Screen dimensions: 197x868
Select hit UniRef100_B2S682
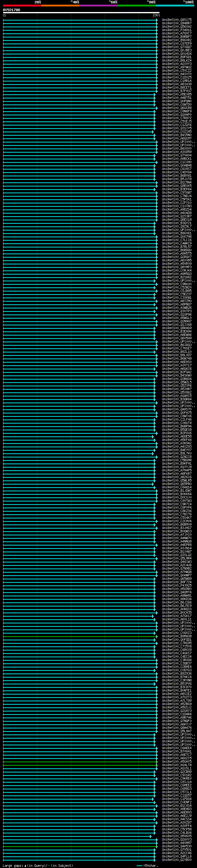(x=177, y=277)
